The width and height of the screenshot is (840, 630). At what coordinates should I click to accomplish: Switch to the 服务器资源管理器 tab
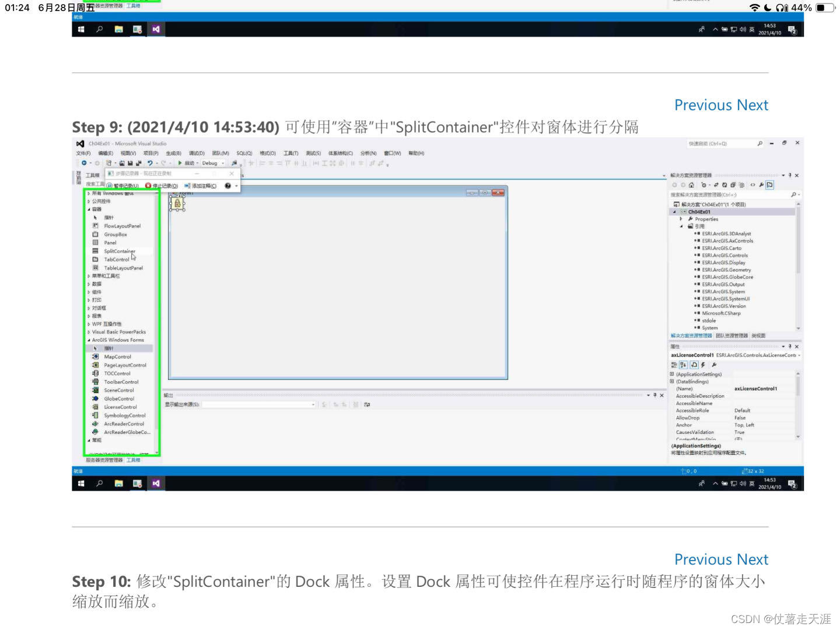(x=104, y=460)
